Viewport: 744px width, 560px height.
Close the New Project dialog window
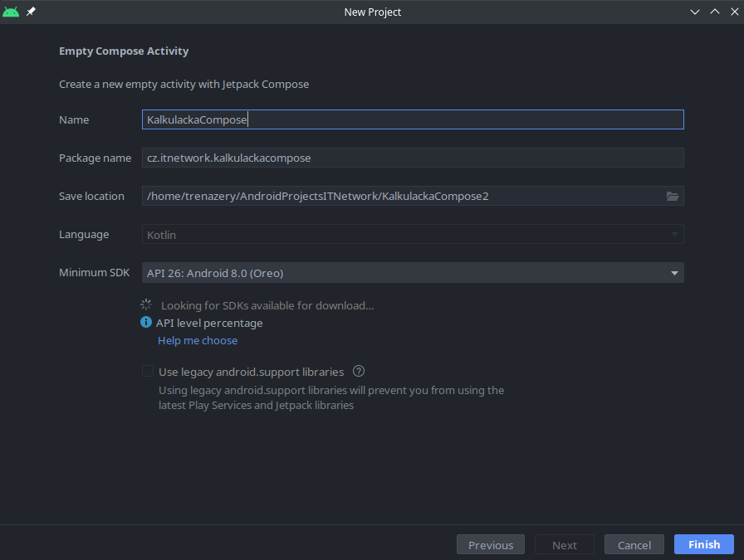click(x=732, y=12)
